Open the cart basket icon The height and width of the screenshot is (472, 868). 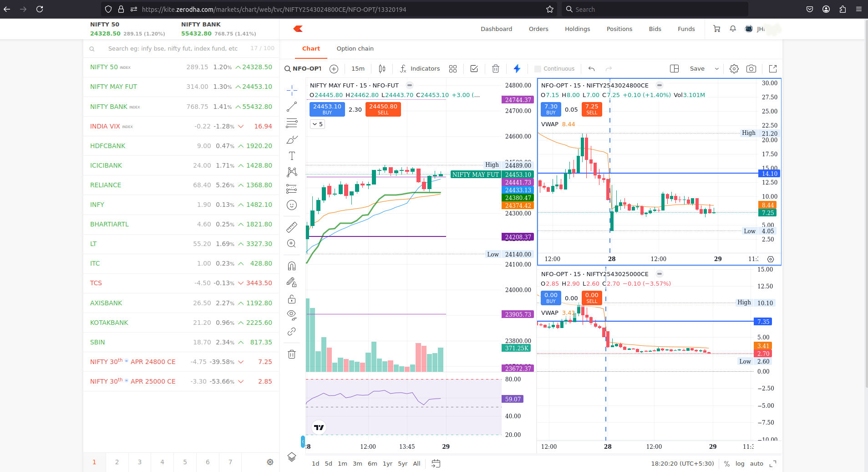point(717,29)
